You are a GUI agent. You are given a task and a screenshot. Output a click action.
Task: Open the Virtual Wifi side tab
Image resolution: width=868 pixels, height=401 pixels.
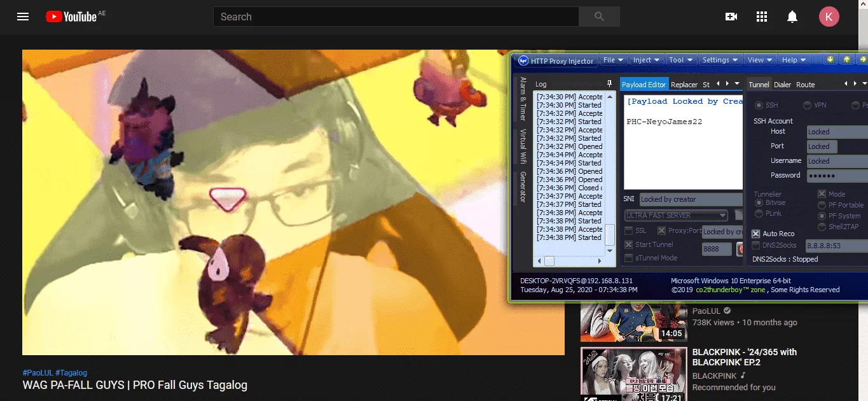(523, 146)
